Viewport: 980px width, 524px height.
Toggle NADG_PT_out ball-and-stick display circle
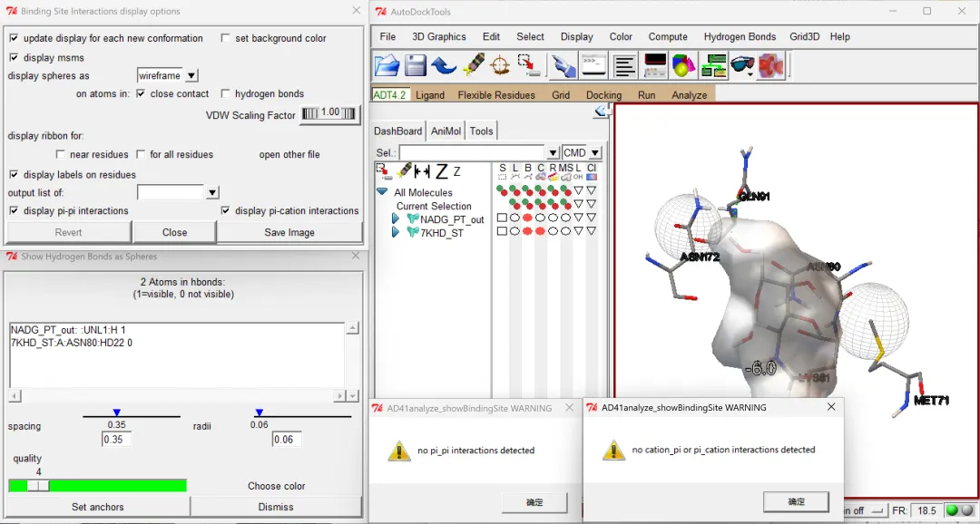[x=527, y=218]
